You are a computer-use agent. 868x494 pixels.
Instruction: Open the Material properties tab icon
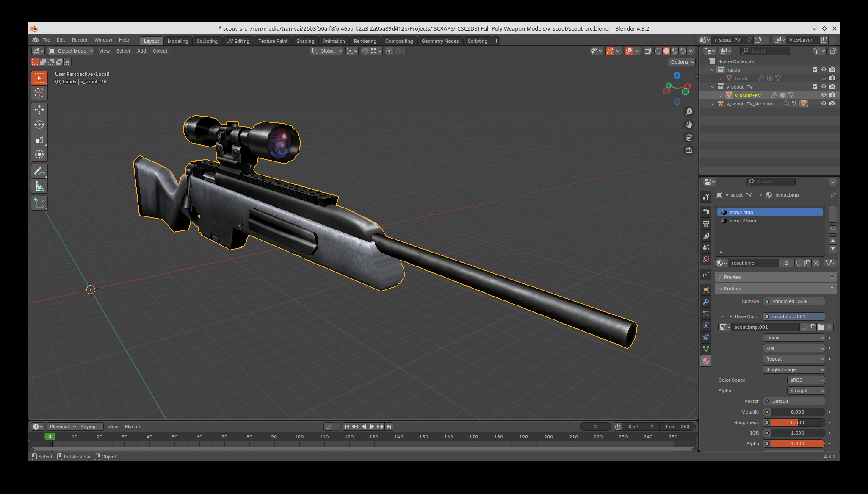click(x=706, y=361)
